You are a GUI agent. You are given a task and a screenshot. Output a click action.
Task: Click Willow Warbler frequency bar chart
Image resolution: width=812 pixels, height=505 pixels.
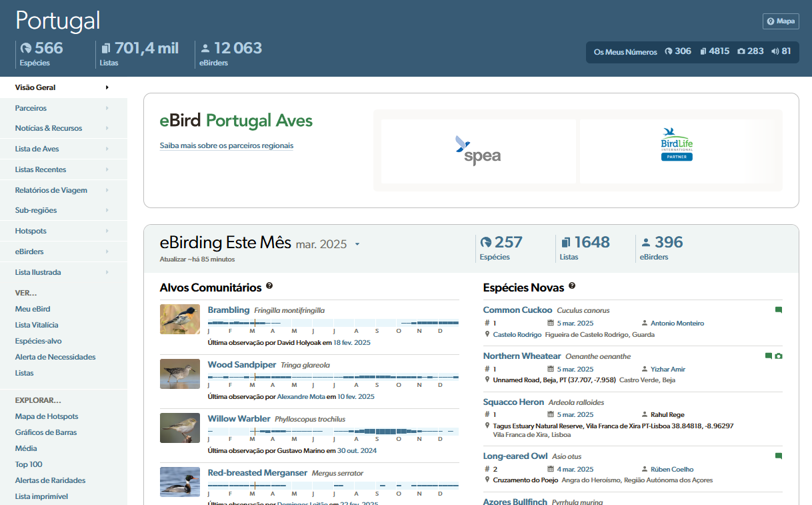333,432
